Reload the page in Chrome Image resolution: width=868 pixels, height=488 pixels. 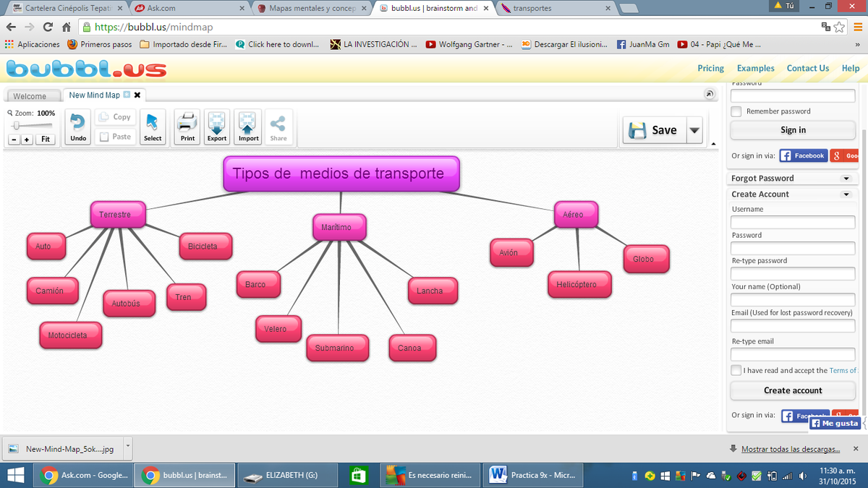pyautogui.click(x=48, y=27)
